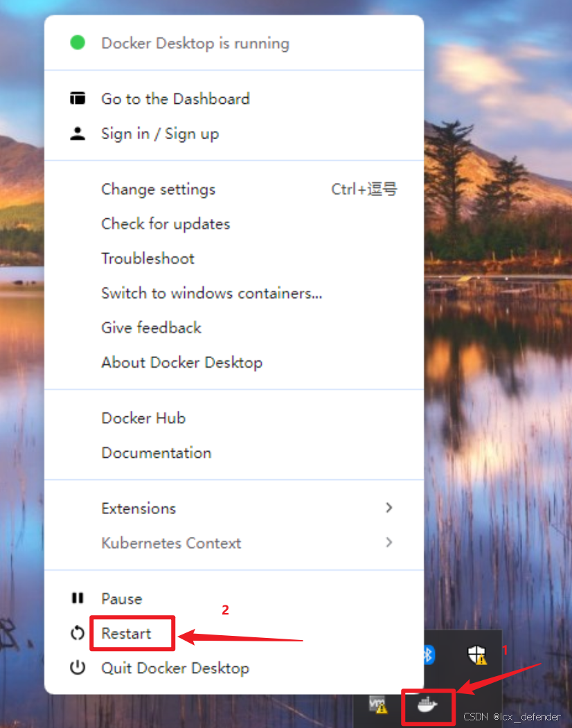Open About Docker Desktop
The image size is (572, 728).
point(182,362)
